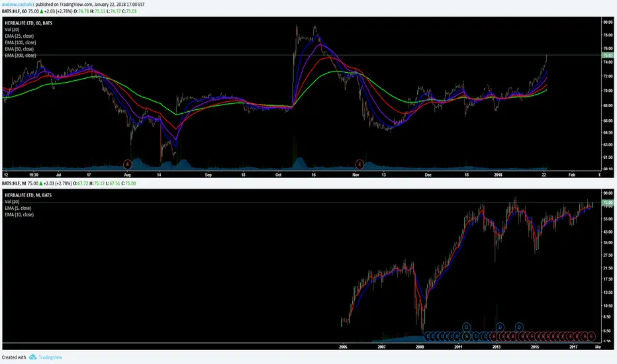This screenshot has width=617, height=364.
Task: Select EMA (200, close) indicator label
Action: (x=20, y=56)
